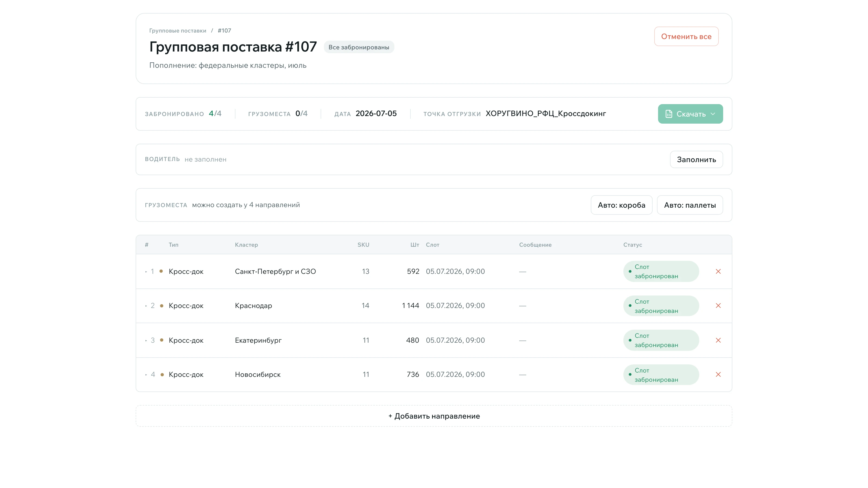Click Слот забронирован status for Санкт-Петербург
The image size is (868, 488).
(661, 271)
